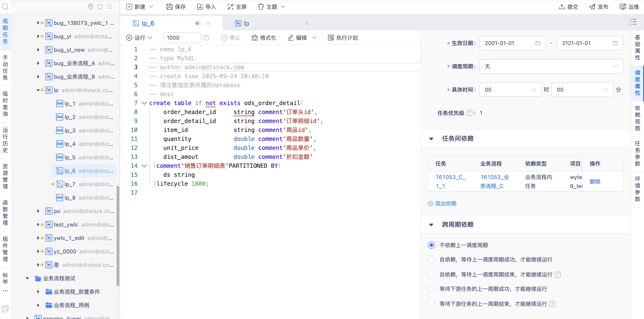Switch to the lp editor tab

point(246,24)
